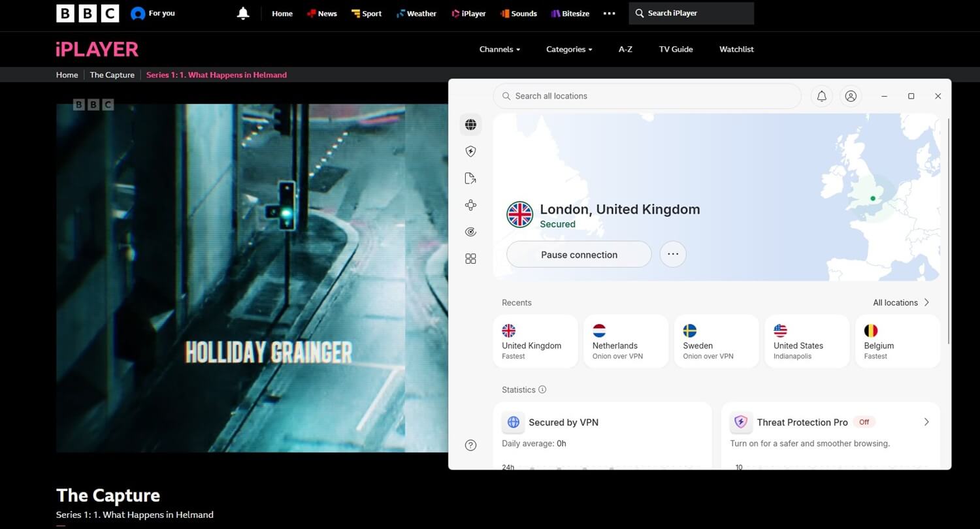Connect to Belgium recent location
Screen dimensions: 980x529
[x=898, y=342]
